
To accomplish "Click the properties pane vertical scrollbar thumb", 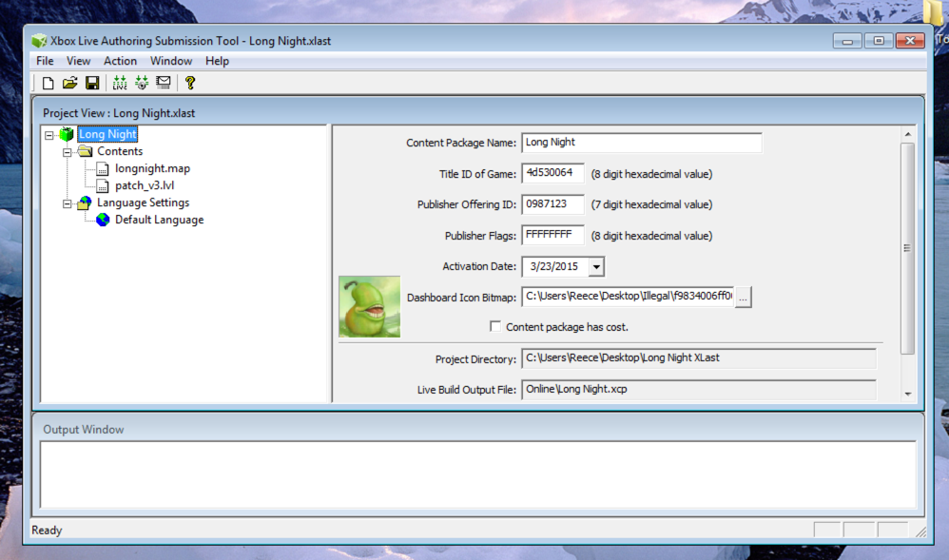I will [x=907, y=248].
